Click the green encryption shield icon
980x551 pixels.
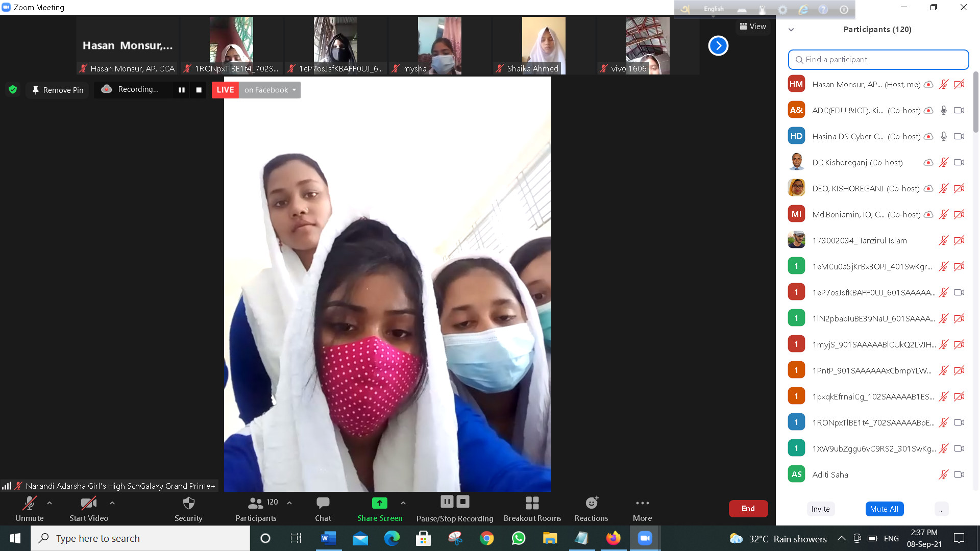[x=13, y=90]
